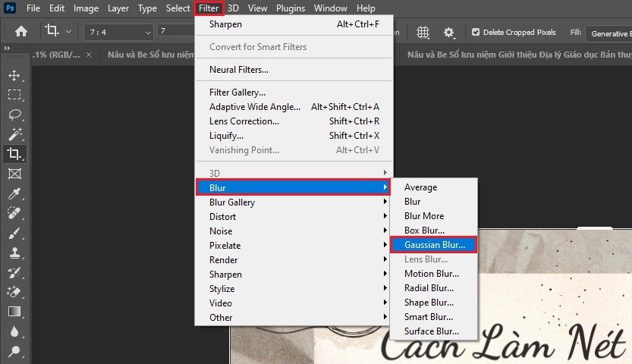Expand the Distort submenu
Viewport: 632px width, 364px height.
coord(294,217)
